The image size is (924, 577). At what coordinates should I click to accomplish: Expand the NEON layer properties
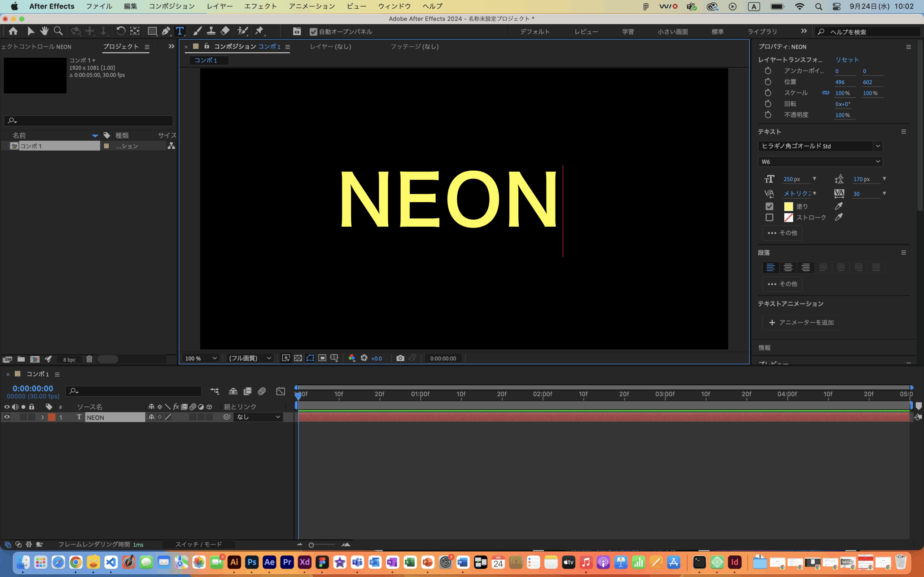point(42,417)
